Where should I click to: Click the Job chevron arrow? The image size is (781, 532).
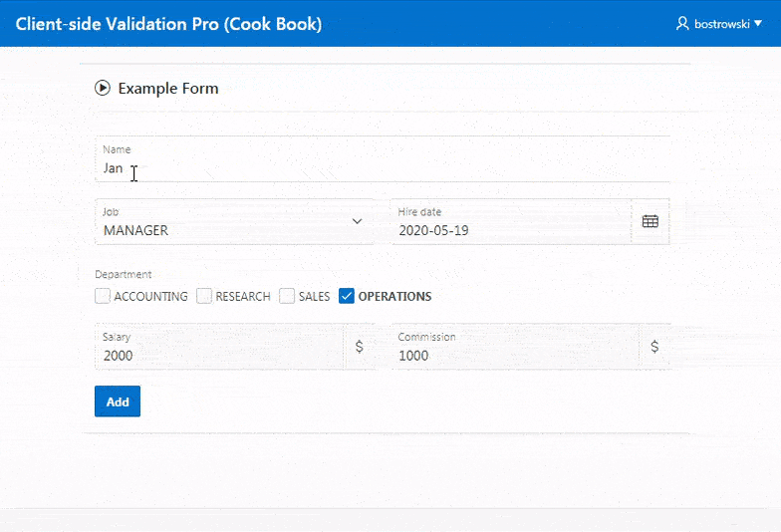(357, 221)
